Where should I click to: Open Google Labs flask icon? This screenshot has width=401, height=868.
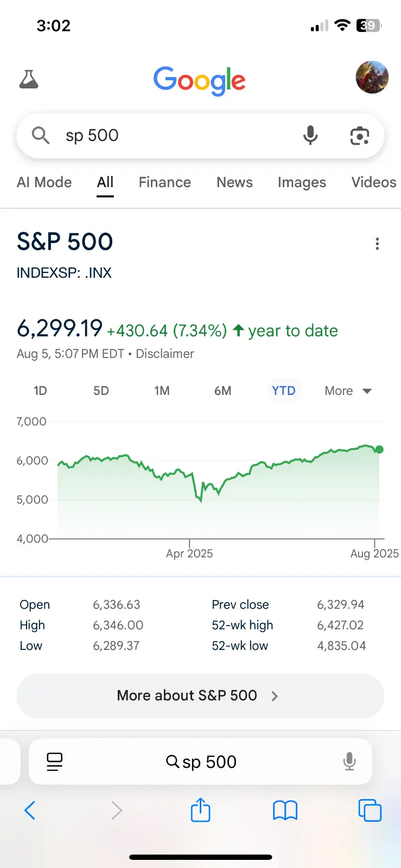(x=29, y=79)
